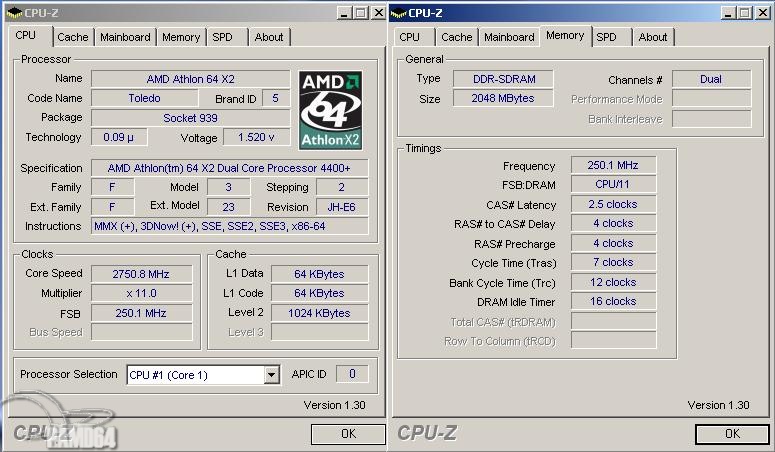Image resolution: width=775 pixels, height=452 pixels.
Task: Open the Cache tab in left CPU-Z window
Action: pos(73,37)
